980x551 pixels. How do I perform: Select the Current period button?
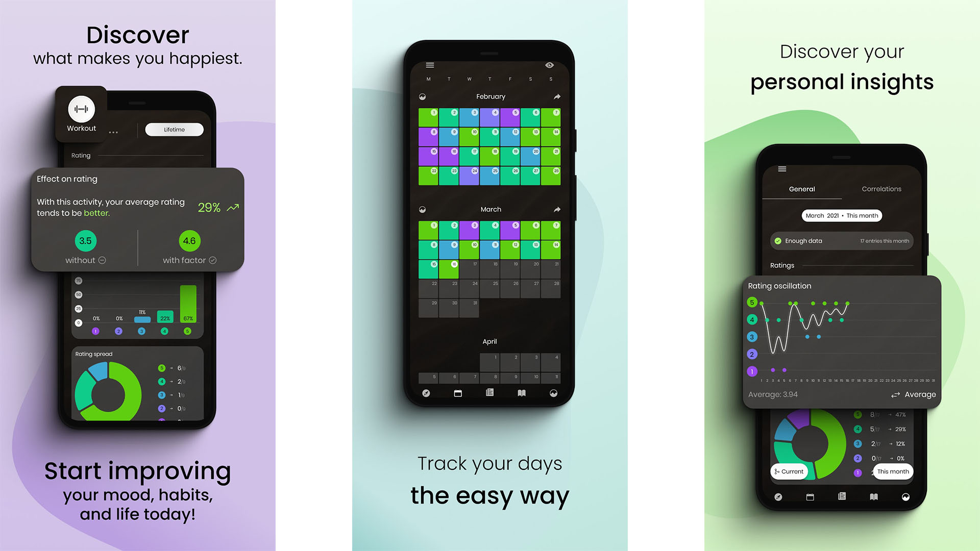pos(789,471)
